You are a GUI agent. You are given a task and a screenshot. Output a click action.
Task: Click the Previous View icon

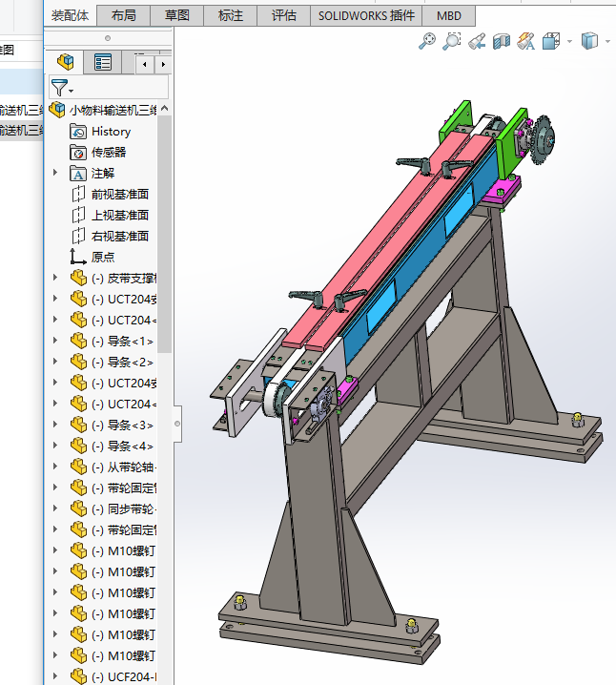pos(477,42)
